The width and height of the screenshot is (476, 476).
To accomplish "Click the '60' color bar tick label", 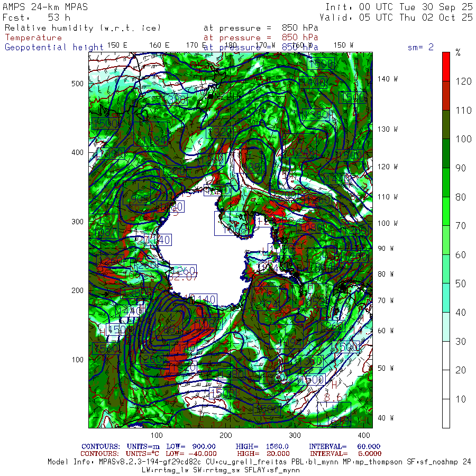I will (461, 255).
